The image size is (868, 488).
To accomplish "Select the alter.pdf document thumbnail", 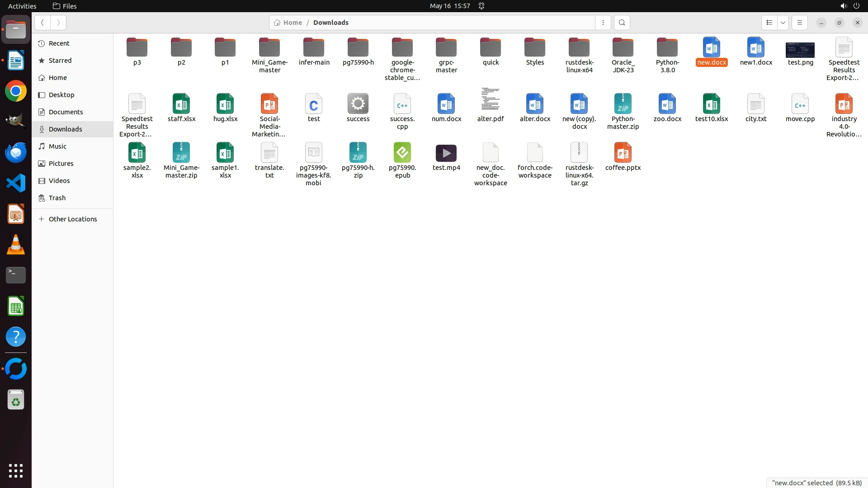I will (490, 99).
